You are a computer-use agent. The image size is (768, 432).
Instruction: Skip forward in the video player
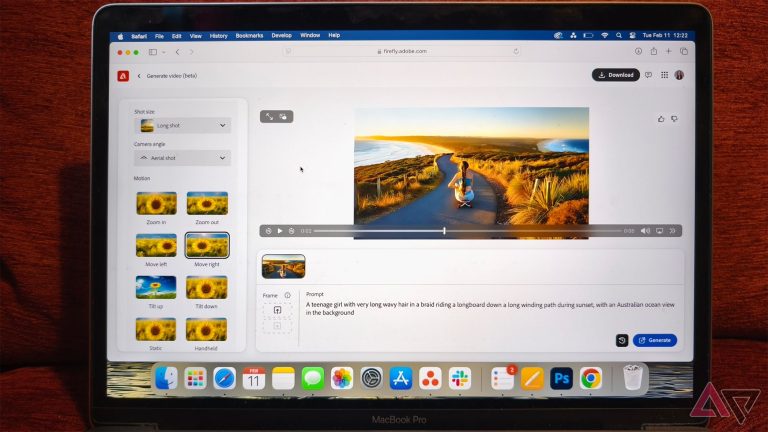[x=291, y=231]
